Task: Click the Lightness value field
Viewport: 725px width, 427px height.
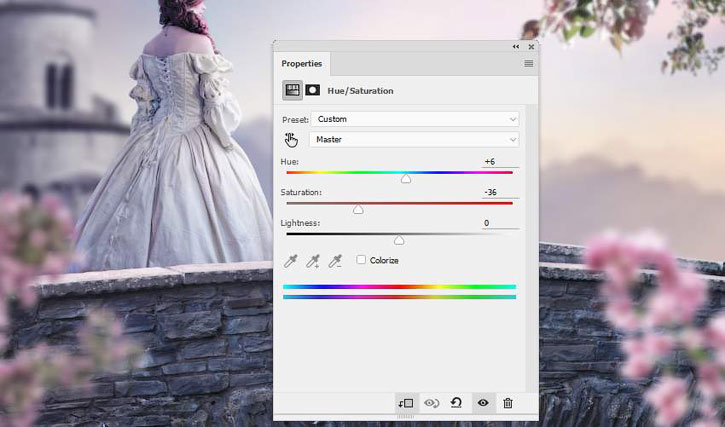Action: pyautogui.click(x=500, y=223)
